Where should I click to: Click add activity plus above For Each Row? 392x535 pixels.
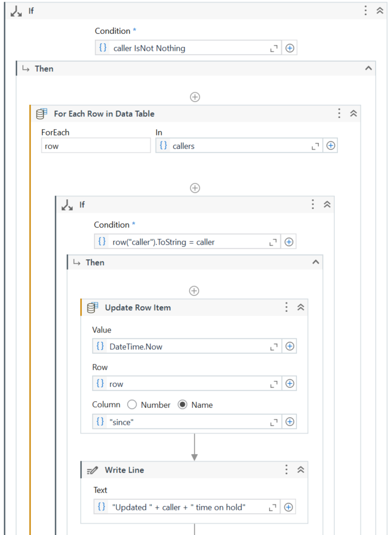click(194, 97)
